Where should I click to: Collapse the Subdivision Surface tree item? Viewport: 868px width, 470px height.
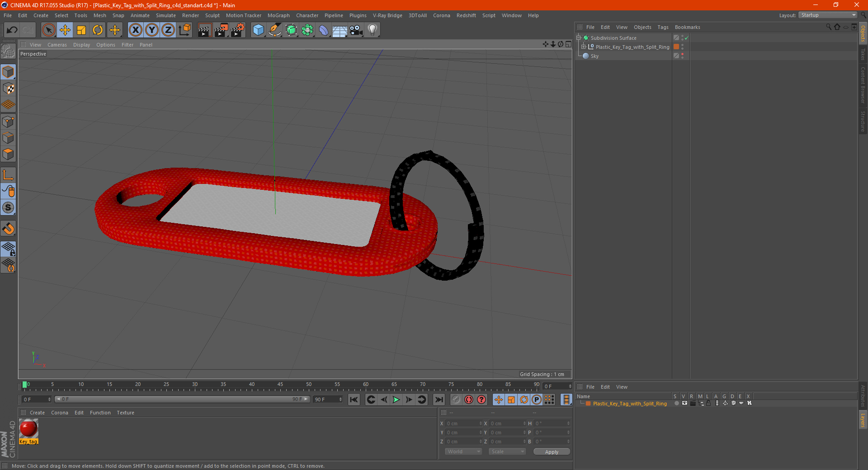pos(578,38)
